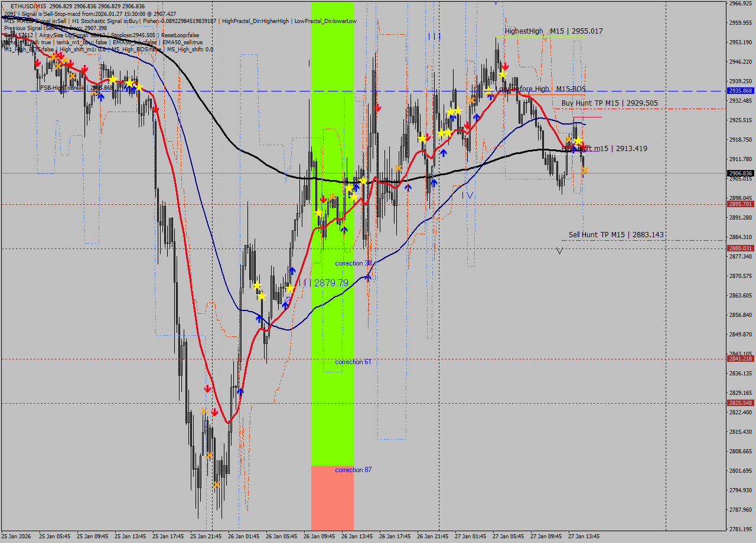
Task: Click the HighestHigh M15 2955.017 text label
Action: (553, 31)
